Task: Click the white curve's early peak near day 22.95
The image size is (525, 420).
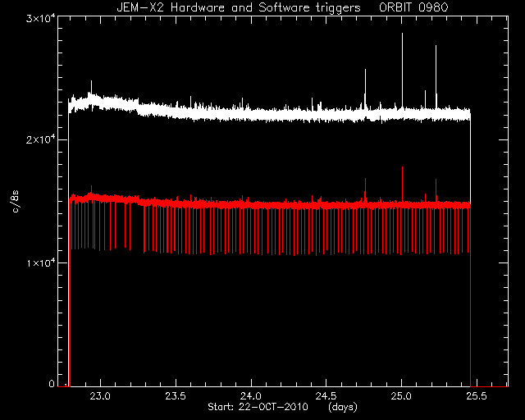Action: click(91, 87)
